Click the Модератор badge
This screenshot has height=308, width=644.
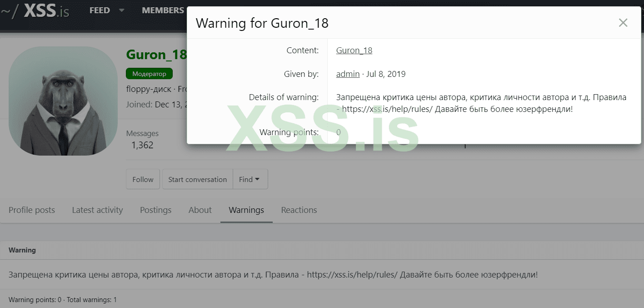[x=149, y=74]
